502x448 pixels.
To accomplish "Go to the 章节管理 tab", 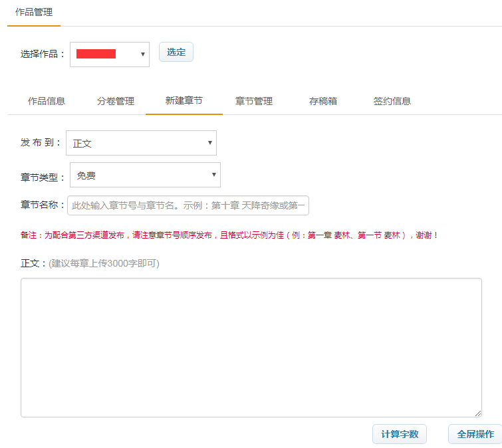I will 254,101.
